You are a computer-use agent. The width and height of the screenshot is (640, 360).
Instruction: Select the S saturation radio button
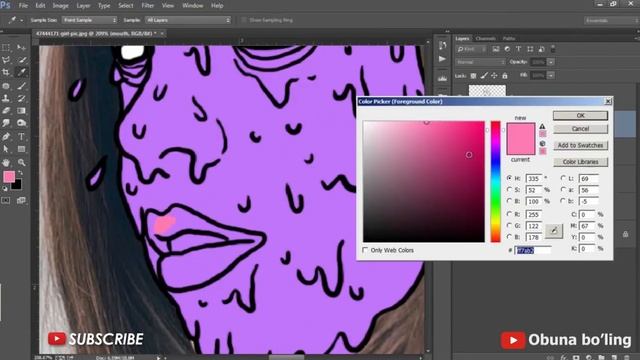click(x=509, y=190)
